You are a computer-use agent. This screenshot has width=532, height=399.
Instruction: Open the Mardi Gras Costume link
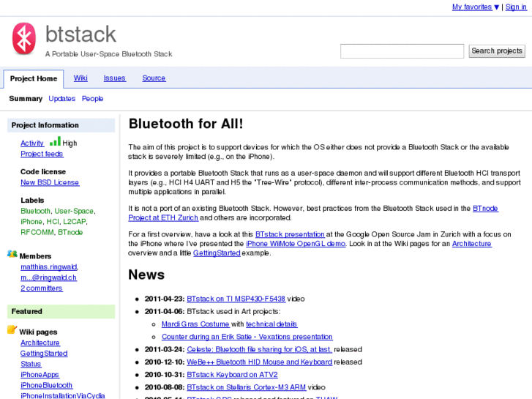[x=195, y=324]
